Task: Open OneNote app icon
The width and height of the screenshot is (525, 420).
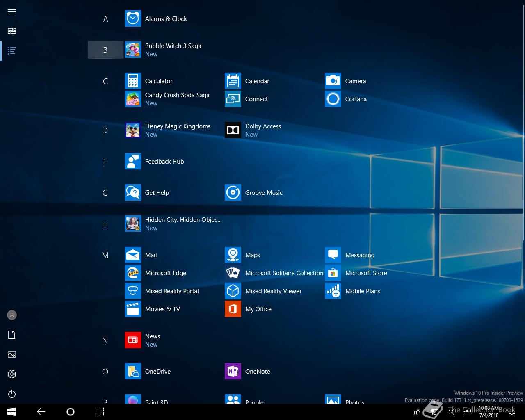Action: pyautogui.click(x=233, y=372)
